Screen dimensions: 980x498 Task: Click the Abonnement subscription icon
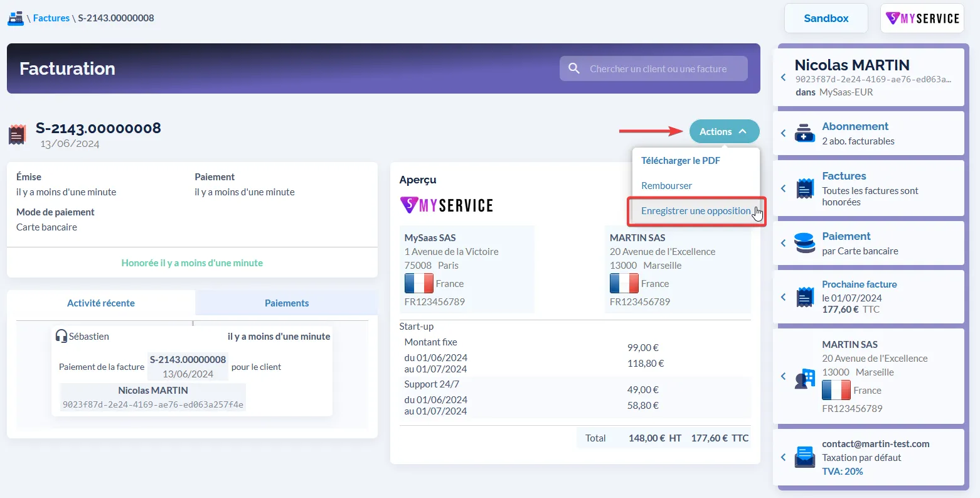click(x=805, y=133)
